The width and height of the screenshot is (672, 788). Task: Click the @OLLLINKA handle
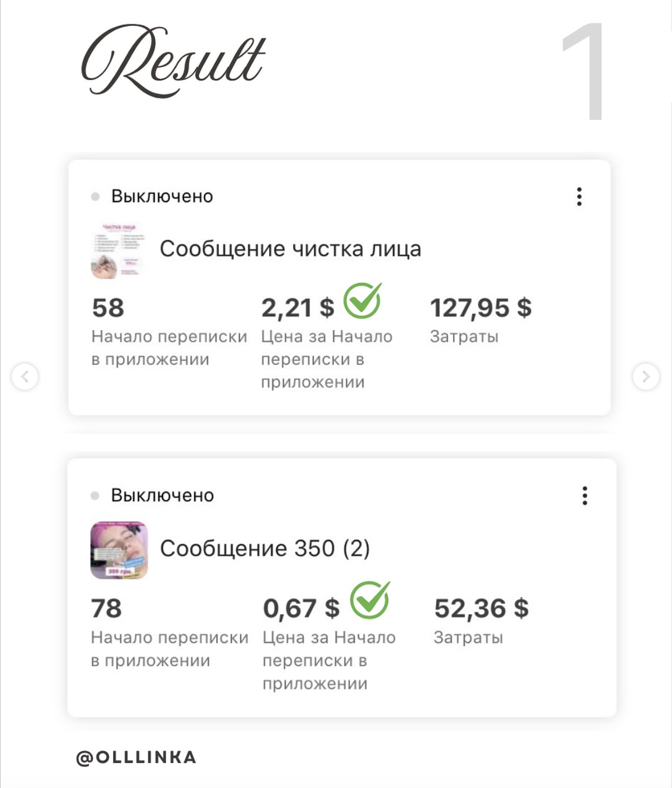(136, 757)
